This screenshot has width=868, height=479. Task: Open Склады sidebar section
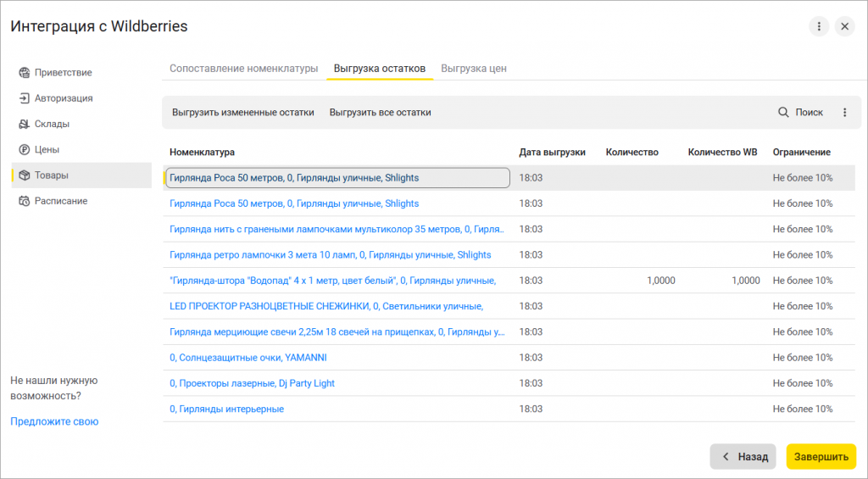81,124
